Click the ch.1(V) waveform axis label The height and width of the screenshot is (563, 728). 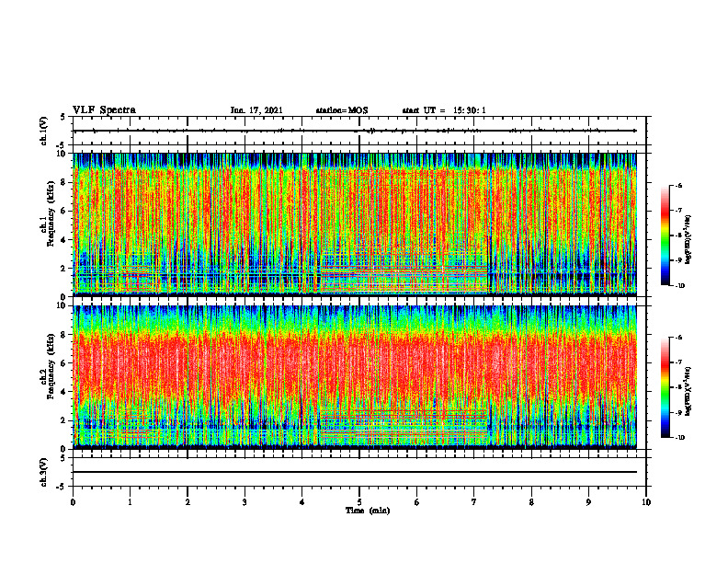[x=44, y=131]
